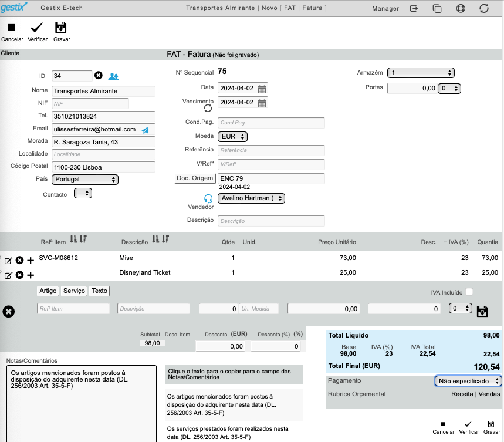The width and height of the screenshot is (504, 442).
Task: Click into the V/Refª input field
Action: click(x=271, y=164)
